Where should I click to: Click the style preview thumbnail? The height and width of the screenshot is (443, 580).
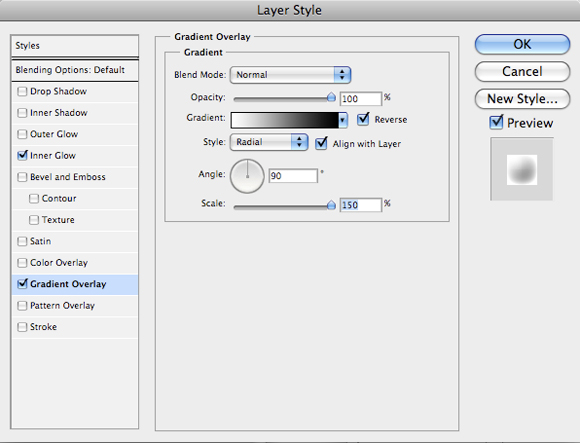coord(522,169)
